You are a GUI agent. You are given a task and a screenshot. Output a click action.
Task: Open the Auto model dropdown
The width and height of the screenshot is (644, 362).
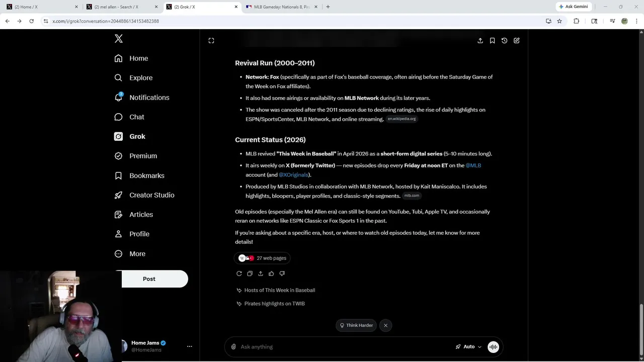pos(468,347)
